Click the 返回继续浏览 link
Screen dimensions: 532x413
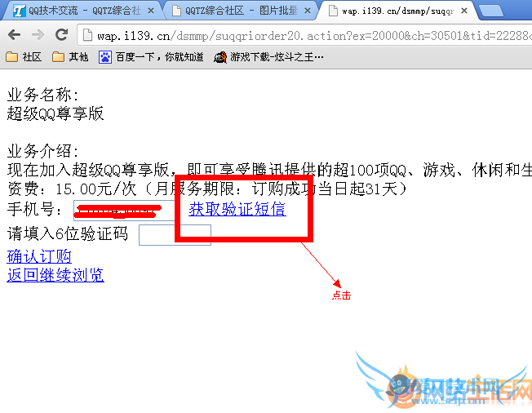[x=55, y=275]
